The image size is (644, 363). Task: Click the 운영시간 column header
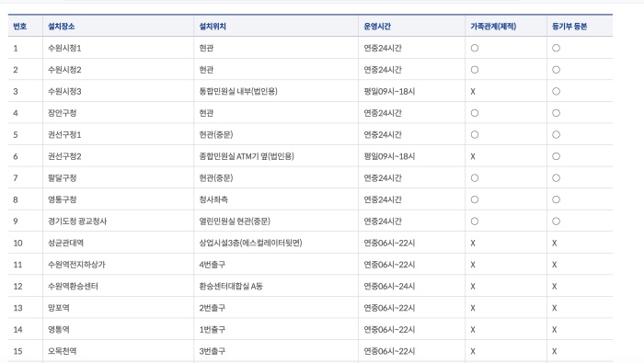point(411,26)
